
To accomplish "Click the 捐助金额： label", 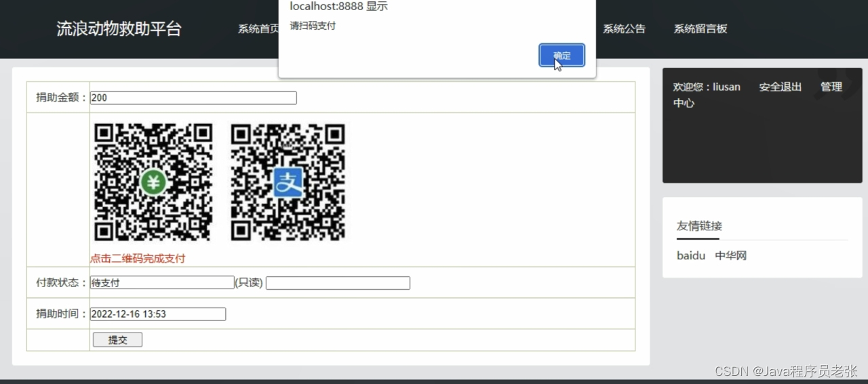I will [x=62, y=98].
